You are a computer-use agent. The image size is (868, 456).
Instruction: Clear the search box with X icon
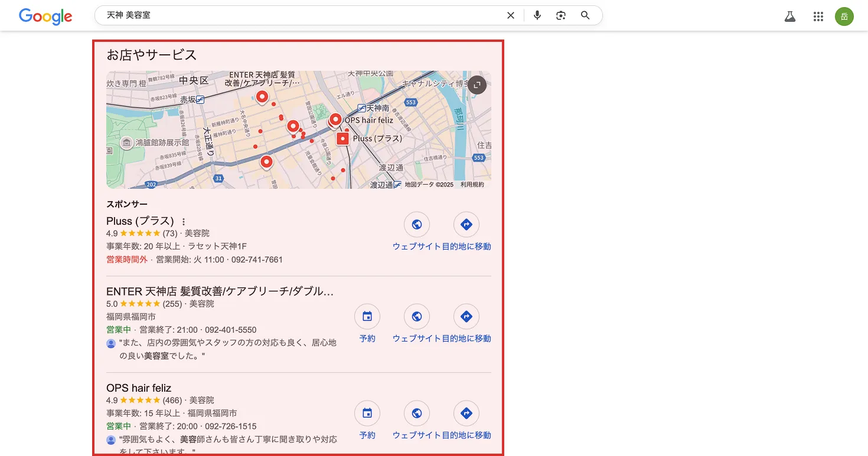pos(511,15)
